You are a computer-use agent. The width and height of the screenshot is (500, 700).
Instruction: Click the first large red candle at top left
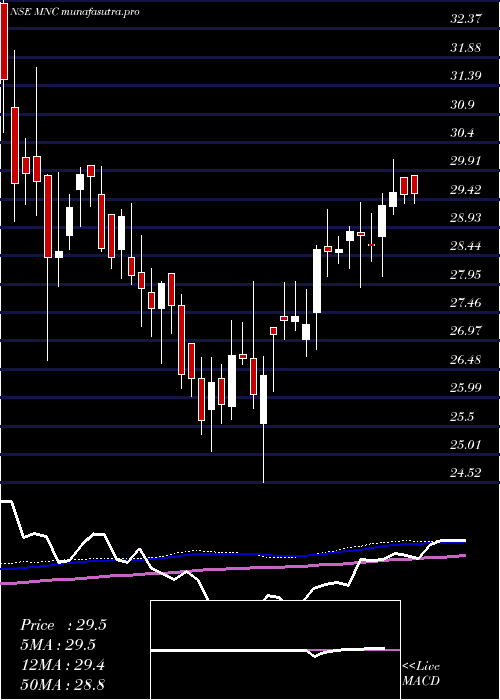tap(4, 42)
